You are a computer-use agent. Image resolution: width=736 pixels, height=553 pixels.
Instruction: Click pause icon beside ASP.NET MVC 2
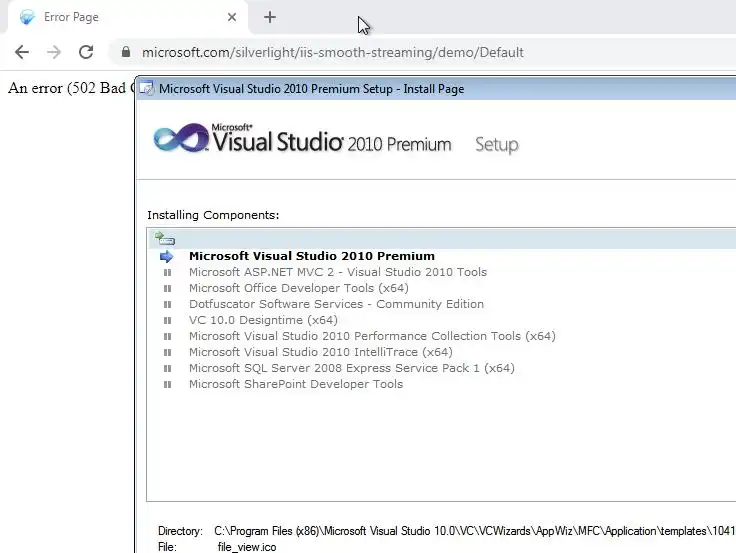tap(167, 272)
